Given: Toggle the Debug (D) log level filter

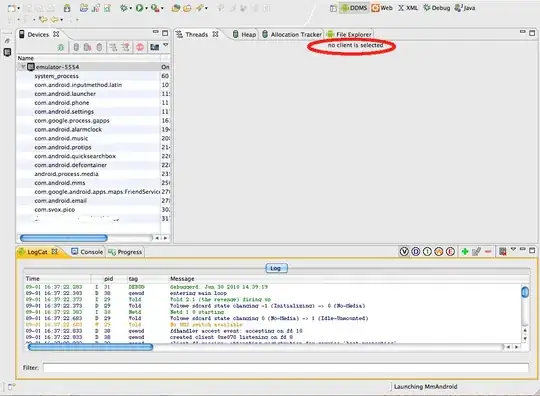Looking at the screenshot, I should pos(416,252).
